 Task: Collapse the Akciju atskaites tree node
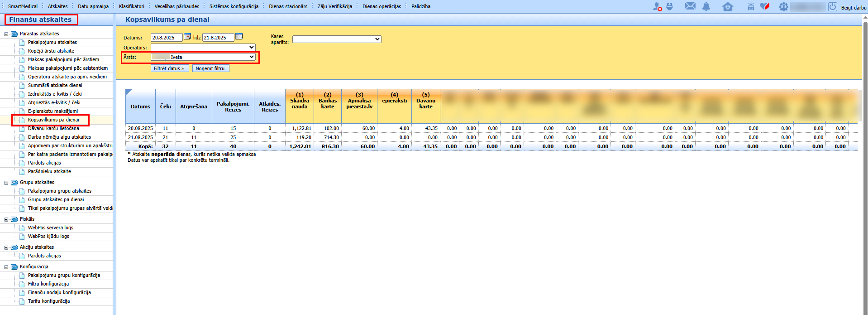6,247
